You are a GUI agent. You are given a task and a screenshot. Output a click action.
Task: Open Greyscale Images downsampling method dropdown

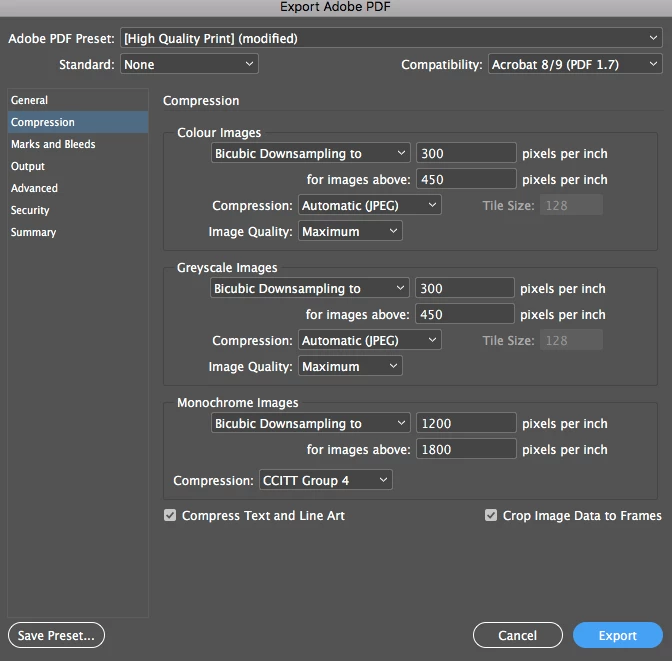click(309, 288)
